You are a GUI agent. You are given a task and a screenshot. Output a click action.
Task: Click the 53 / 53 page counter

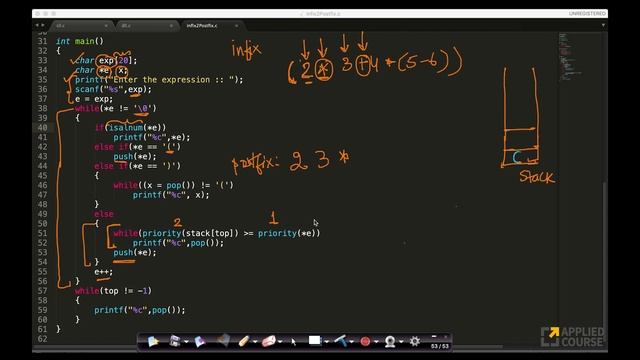[x=440, y=346]
